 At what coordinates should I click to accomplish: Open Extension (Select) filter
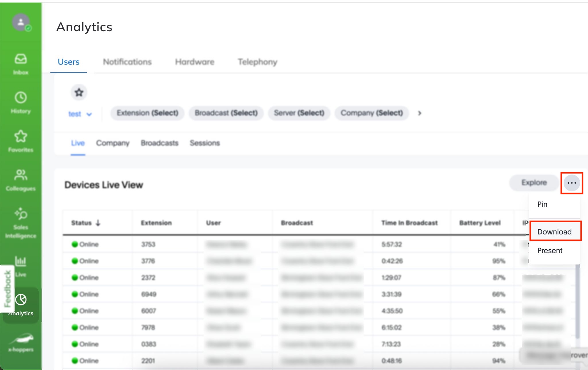point(147,113)
